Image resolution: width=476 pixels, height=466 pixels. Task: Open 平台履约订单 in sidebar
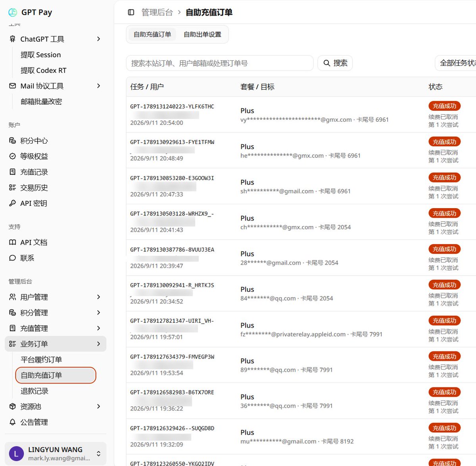[x=41, y=360]
